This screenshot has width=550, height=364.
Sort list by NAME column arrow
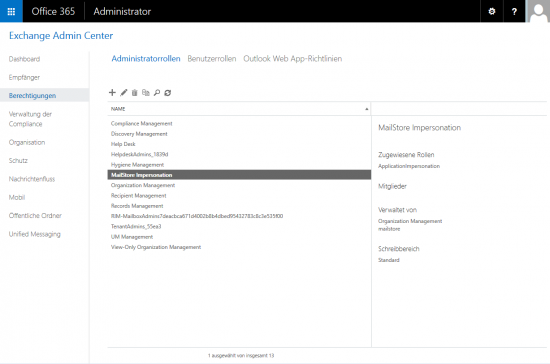coord(367,109)
